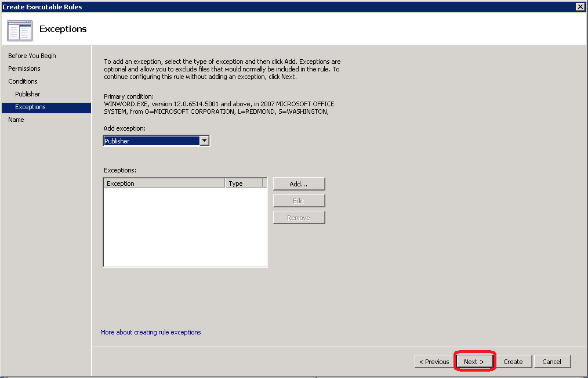Click the Create button to finish the rule
588x378 pixels.
click(513, 362)
